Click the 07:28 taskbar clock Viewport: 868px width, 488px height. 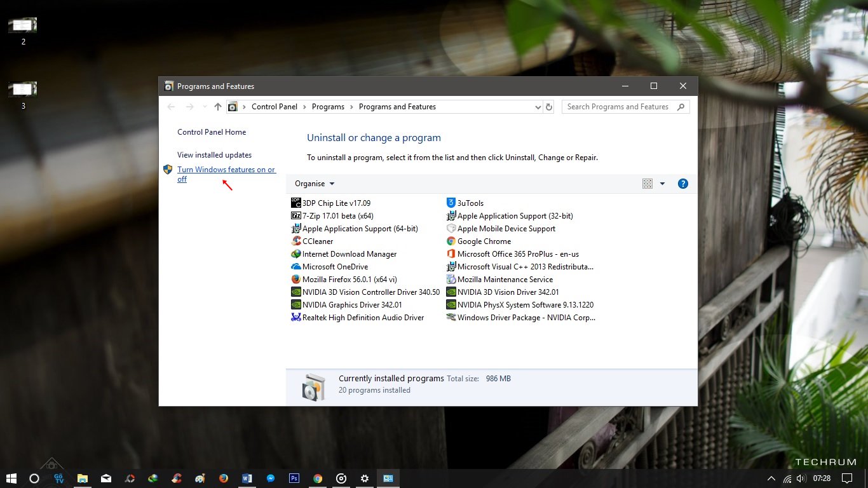[x=822, y=478]
